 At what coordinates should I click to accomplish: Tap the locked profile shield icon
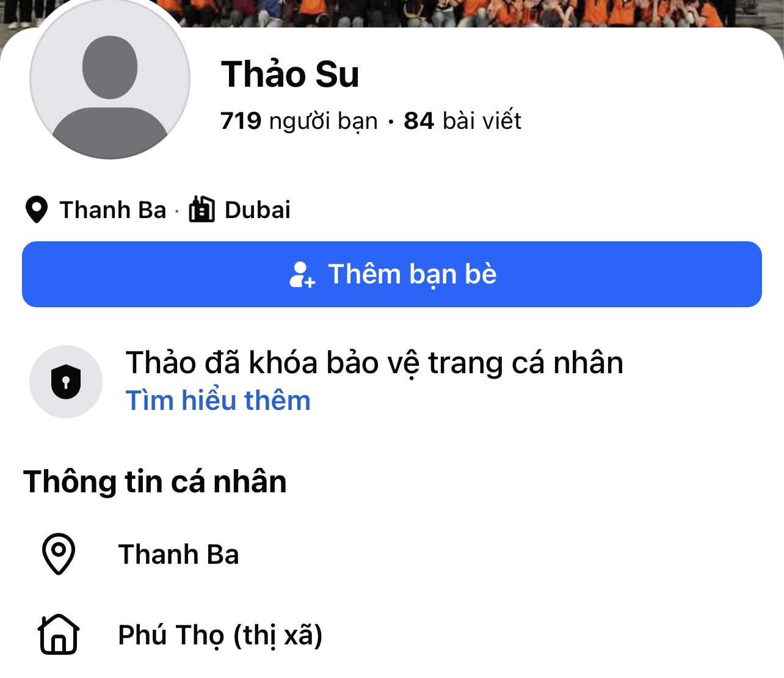(66, 382)
